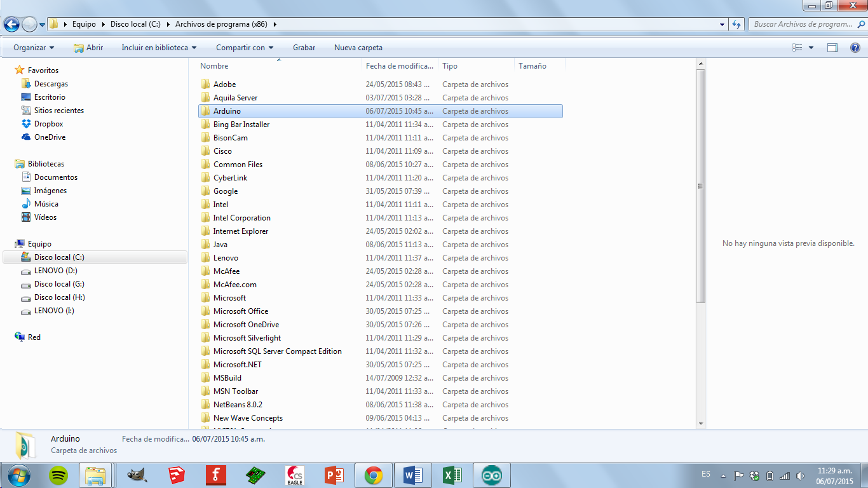The image size is (868, 488).
Task: Click the OneDrive icon in Favoritos
Action: [x=26, y=137]
